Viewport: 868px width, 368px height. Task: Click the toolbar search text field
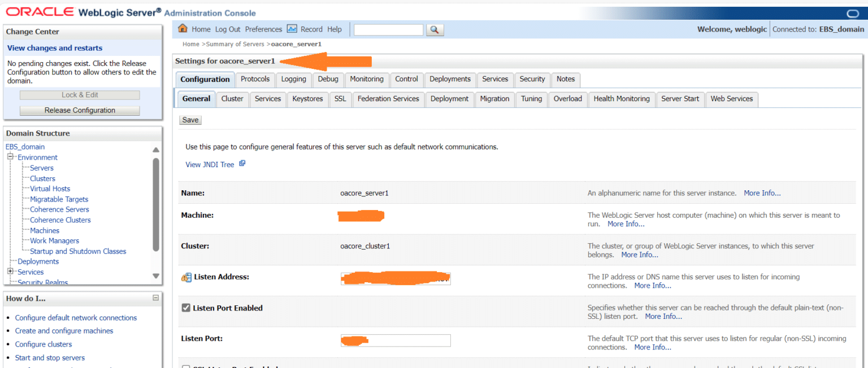point(388,30)
